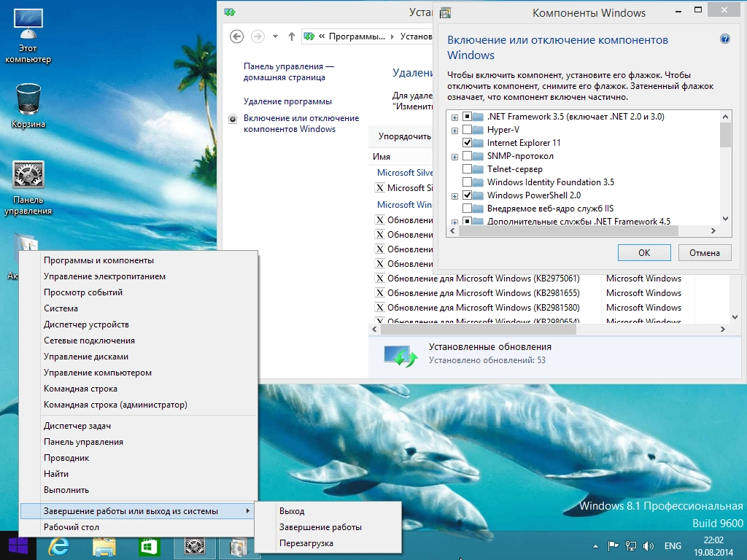Enable SNMP-протокол checkbox
This screenshot has width=747, height=560.
[467, 156]
